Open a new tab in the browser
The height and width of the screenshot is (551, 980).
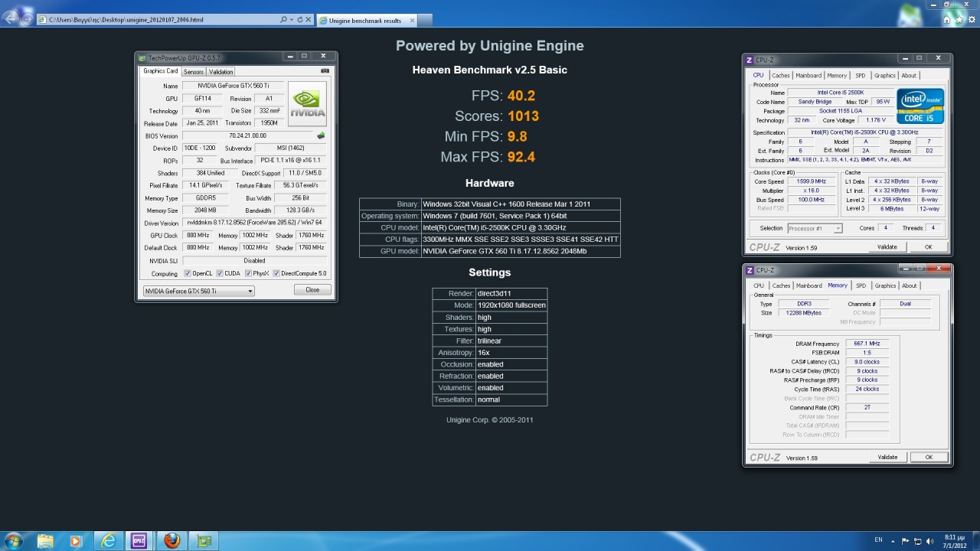click(423, 20)
